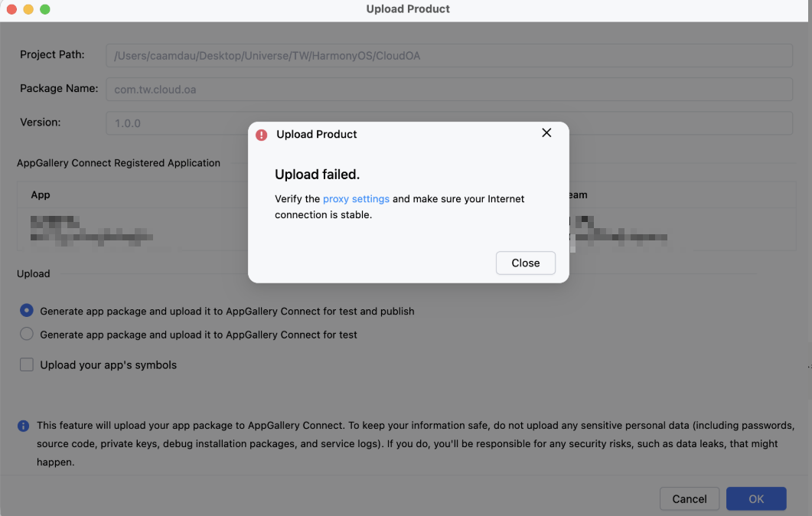
Task: Close the Upload Product error dialog with X
Action: pos(546,133)
